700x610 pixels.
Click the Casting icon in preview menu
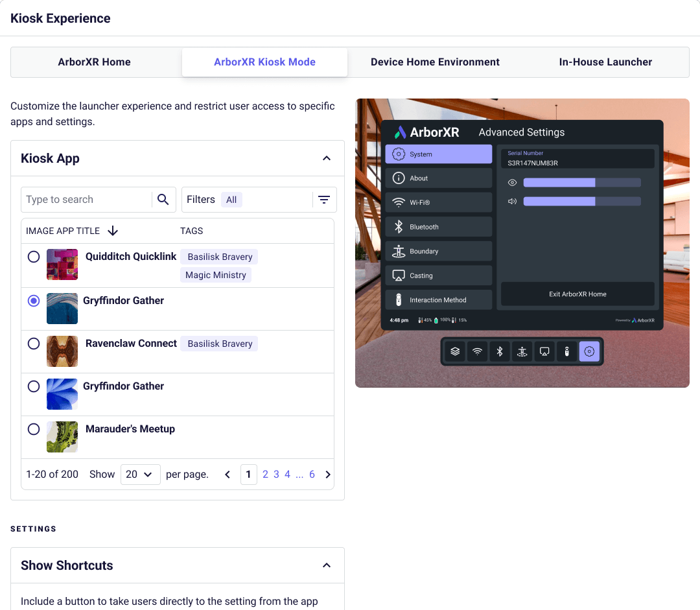point(398,276)
